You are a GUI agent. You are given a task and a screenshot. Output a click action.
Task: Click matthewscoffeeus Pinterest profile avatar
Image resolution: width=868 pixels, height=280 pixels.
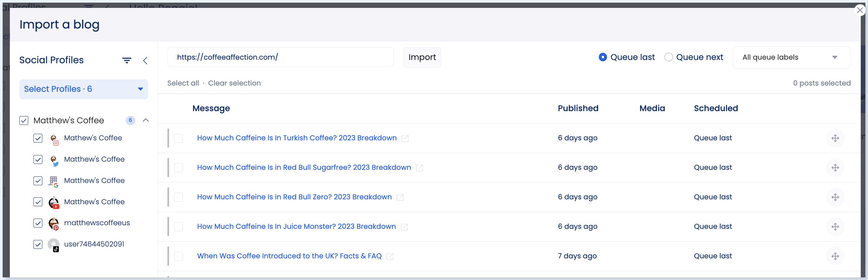coord(54,224)
